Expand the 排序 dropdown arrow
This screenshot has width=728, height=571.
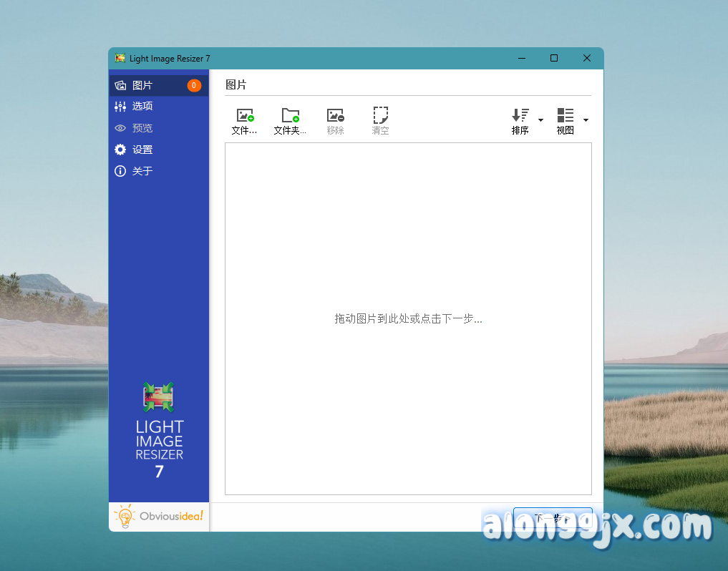540,120
